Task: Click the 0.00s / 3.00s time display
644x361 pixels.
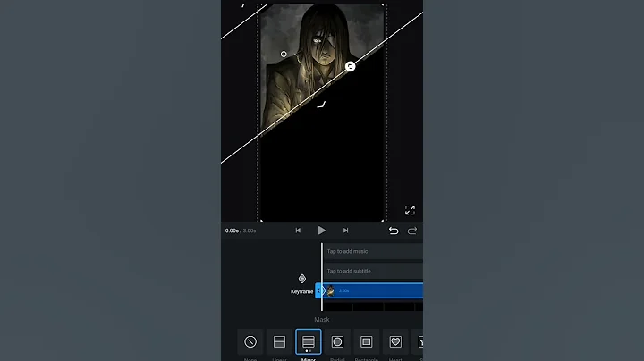Action: point(241,231)
